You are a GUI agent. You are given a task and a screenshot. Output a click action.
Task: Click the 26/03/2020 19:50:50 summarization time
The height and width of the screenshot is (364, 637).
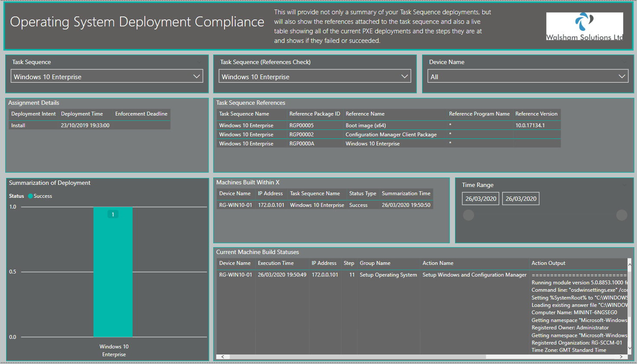point(406,205)
